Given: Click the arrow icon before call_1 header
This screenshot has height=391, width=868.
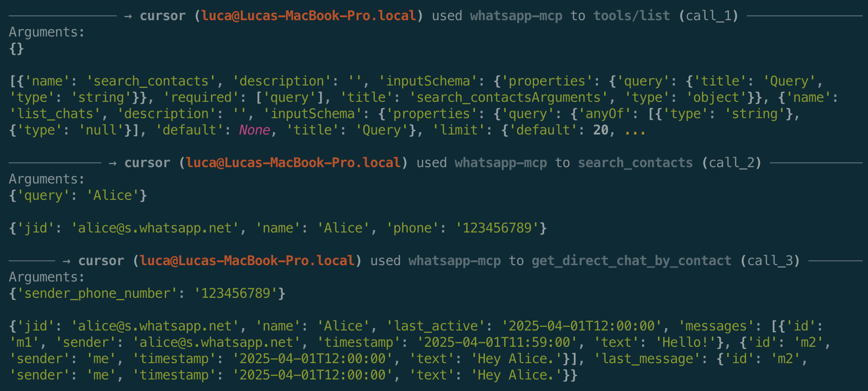Looking at the screenshot, I should click(x=128, y=16).
